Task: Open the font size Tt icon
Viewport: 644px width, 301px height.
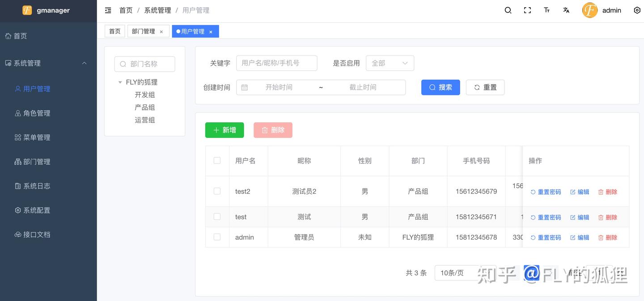Action: point(547,10)
